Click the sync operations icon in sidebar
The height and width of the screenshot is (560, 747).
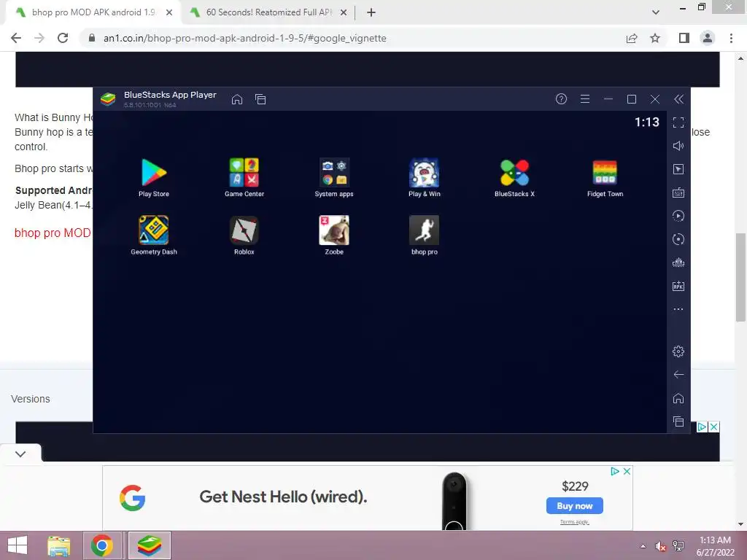678,216
